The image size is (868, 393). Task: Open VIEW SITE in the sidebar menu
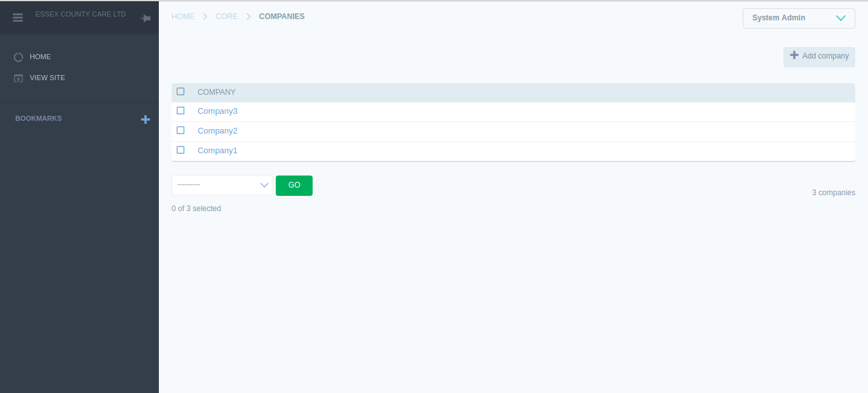pyautogui.click(x=47, y=78)
